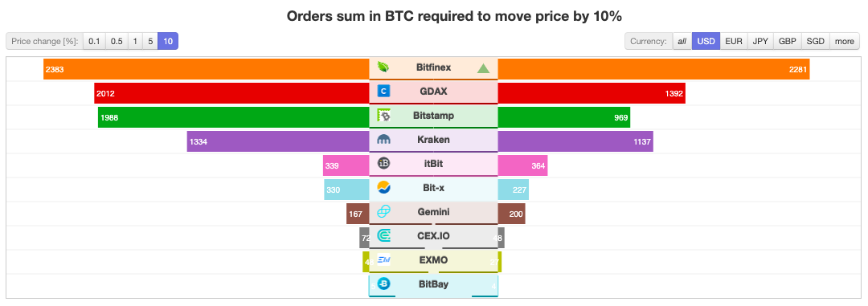Viewport: 868px width, 306px height.
Task: Click the BitBay logo icon
Action: pyautogui.click(x=383, y=284)
